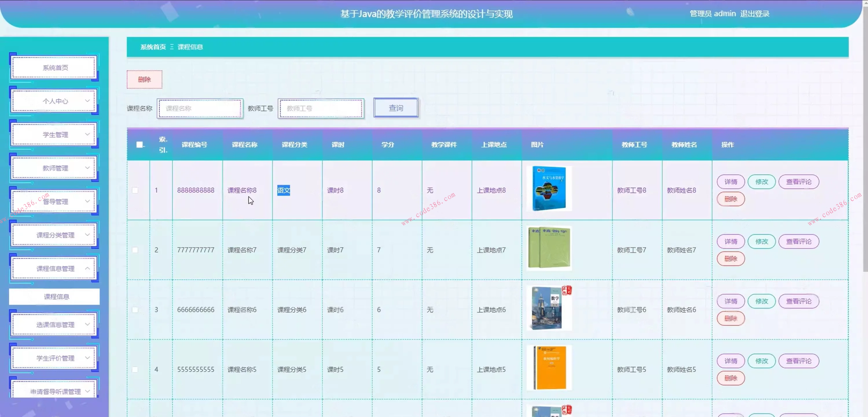Check the checkbox for course 8888888888
The height and width of the screenshot is (417, 868).
[x=135, y=190]
